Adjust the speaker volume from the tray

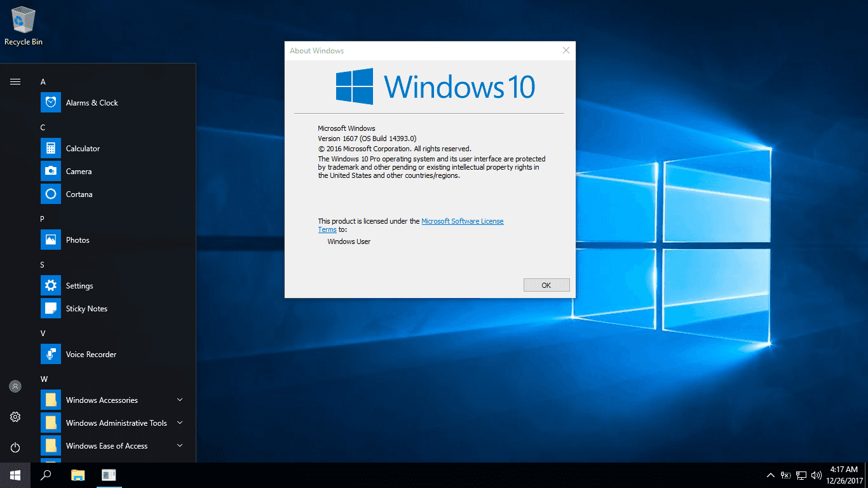pyautogui.click(x=816, y=475)
